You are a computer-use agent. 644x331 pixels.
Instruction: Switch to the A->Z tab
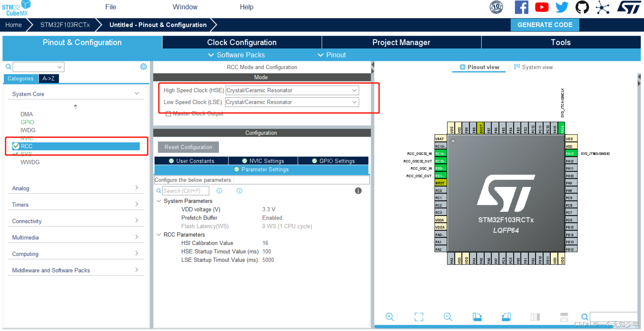click(49, 78)
